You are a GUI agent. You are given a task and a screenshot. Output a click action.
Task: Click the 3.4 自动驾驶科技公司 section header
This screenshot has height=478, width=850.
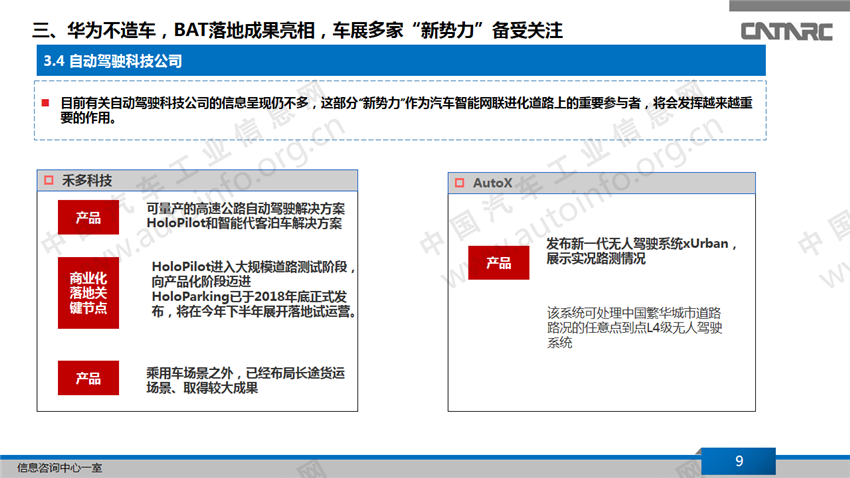tap(401, 61)
